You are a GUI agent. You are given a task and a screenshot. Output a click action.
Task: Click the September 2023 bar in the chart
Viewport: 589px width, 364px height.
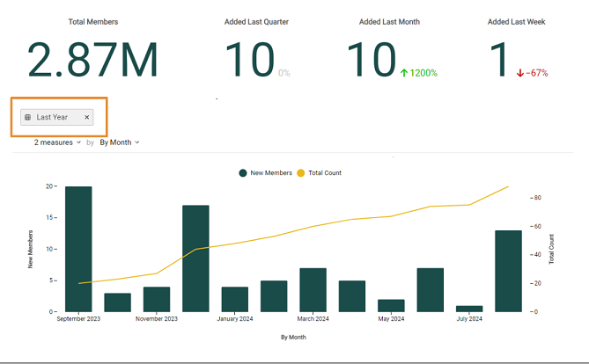pyautogui.click(x=78, y=249)
